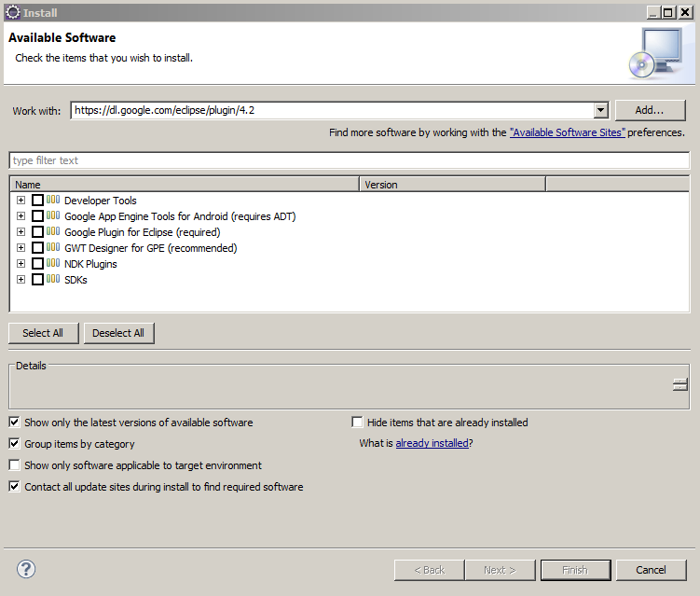Open the Work with dropdown arrow
The image size is (700, 596).
(601, 110)
